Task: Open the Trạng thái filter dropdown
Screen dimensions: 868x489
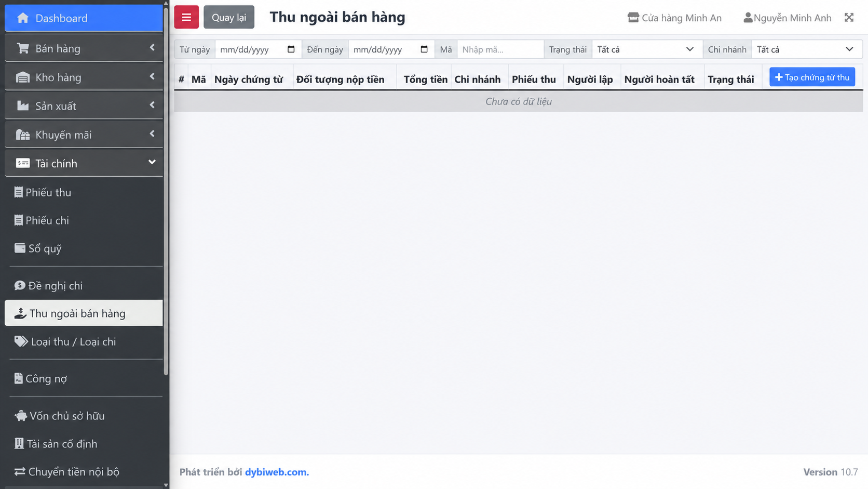Action: coord(647,49)
